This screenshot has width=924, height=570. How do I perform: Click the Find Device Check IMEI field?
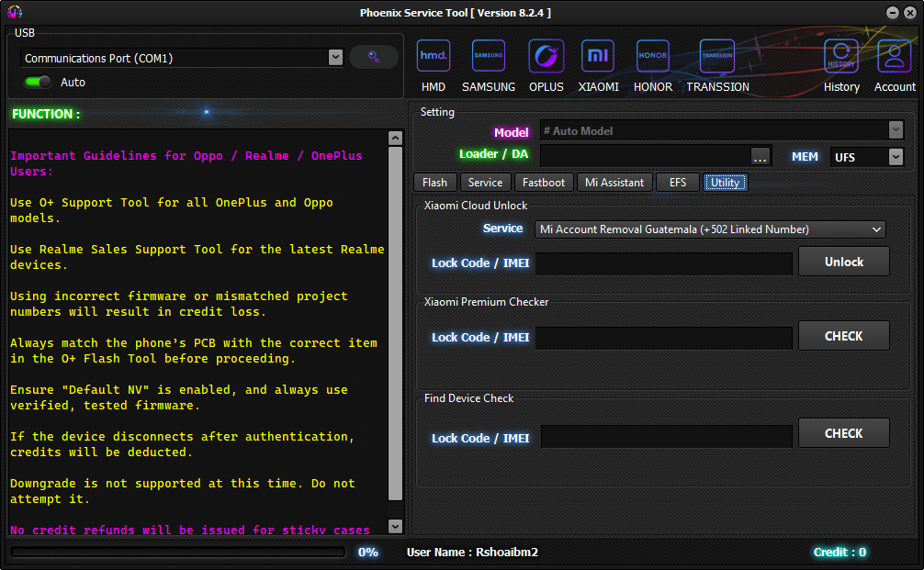(x=666, y=437)
